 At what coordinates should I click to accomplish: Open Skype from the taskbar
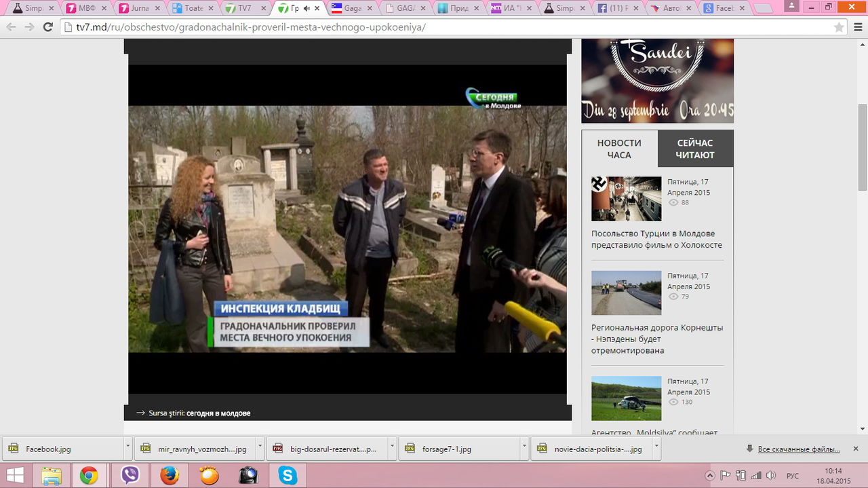pos(288,475)
